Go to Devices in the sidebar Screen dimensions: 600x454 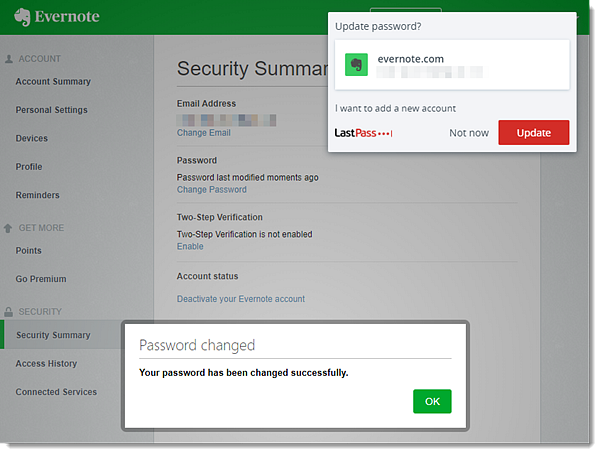point(32,138)
